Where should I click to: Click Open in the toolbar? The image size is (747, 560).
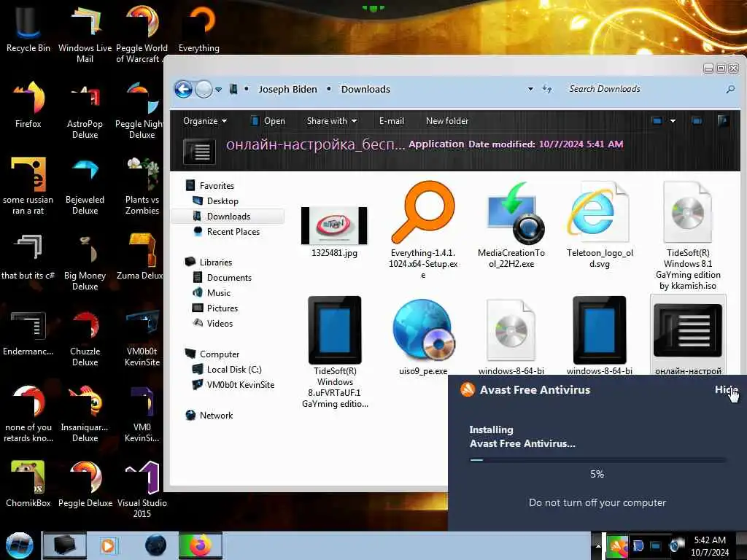[x=268, y=121]
